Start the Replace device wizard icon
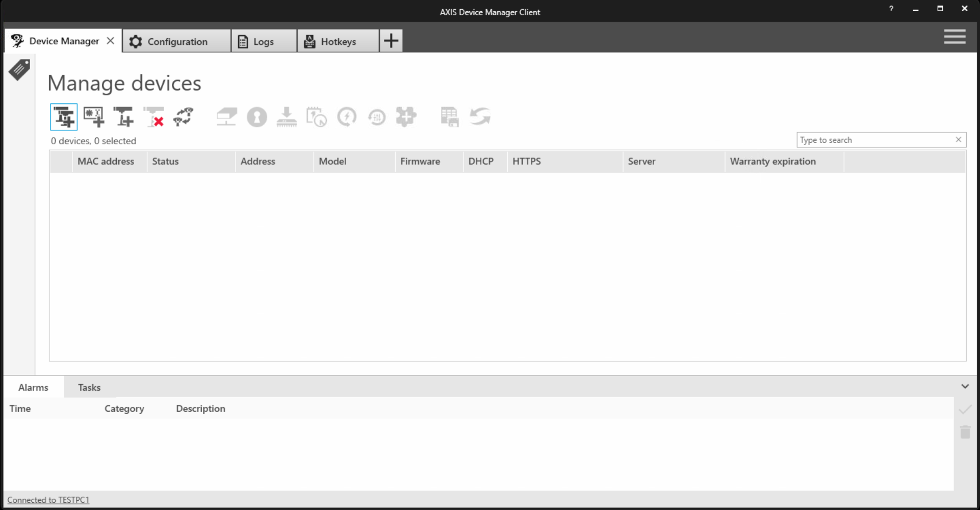The height and width of the screenshot is (510, 980). pyautogui.click(x=183, y=117)
